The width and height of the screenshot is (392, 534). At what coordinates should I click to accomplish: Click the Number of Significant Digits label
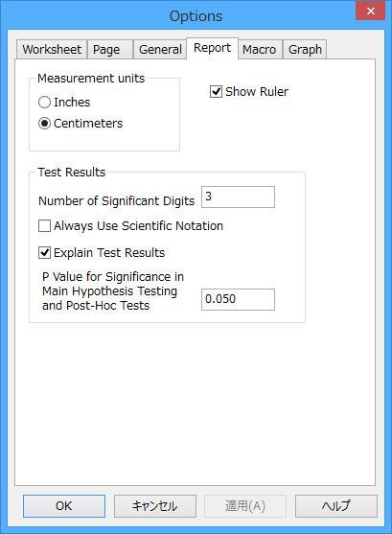(117, 201)
